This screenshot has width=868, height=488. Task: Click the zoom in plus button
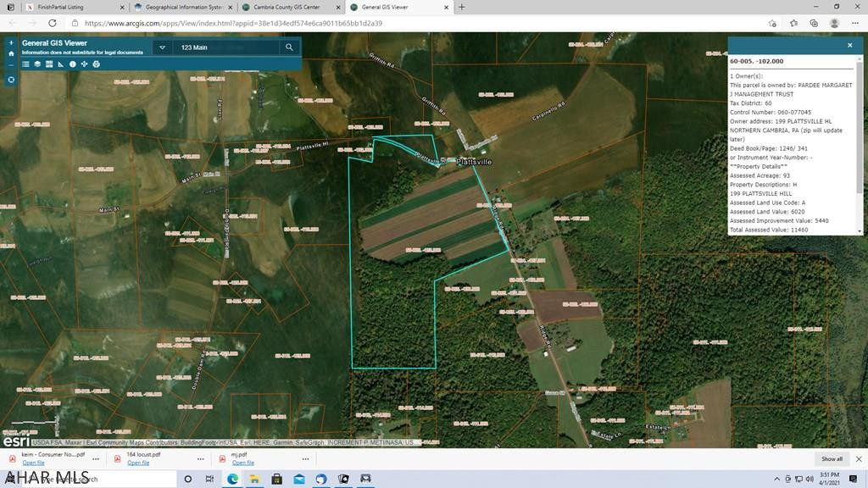tap(11, 42)
